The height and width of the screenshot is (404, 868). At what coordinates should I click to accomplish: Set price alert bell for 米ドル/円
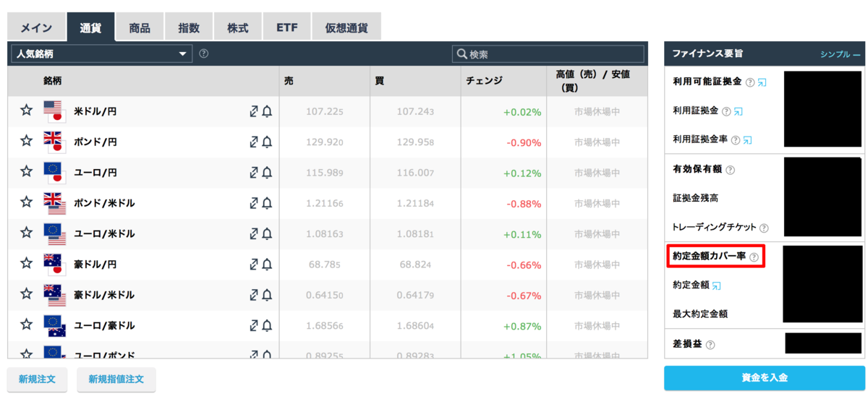pos(267,111)
